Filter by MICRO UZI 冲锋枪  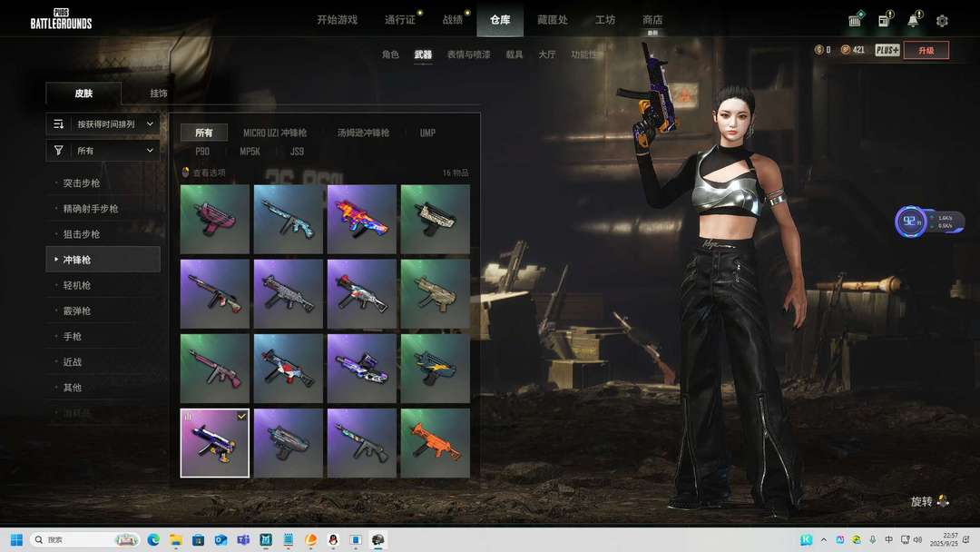click(x=275, y=133)
